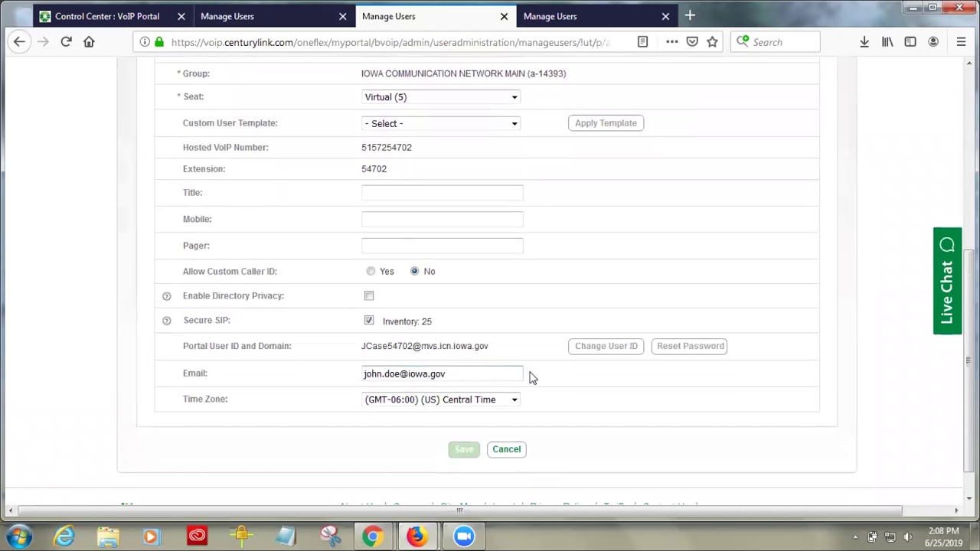980x551 pixels.
Task: Open Custom User Template dropdown
Action: click(x=441, y=123)
